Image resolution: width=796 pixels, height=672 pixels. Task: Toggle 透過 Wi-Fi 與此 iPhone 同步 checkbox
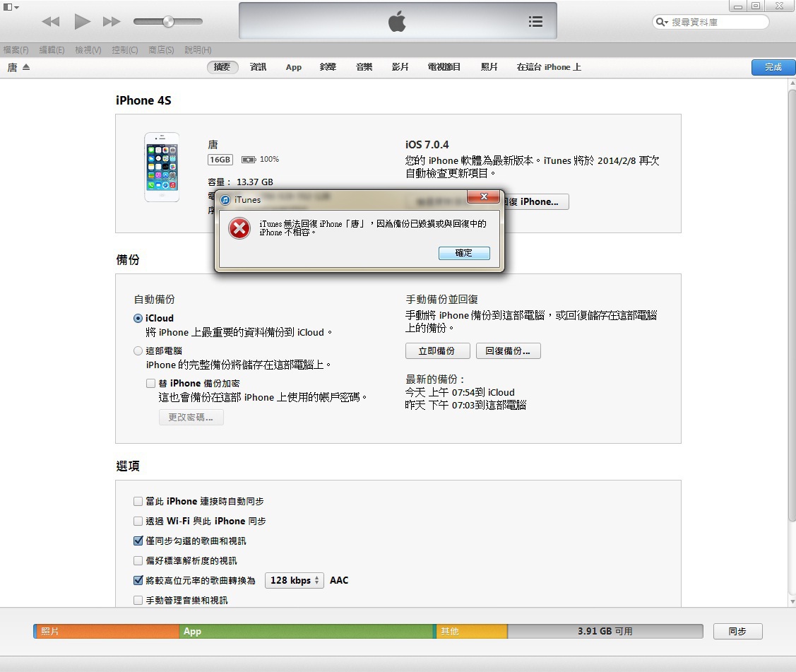138,521
